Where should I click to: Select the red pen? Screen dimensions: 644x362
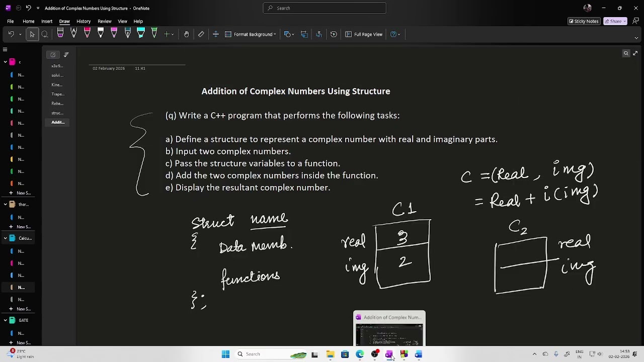coord(87,34)
